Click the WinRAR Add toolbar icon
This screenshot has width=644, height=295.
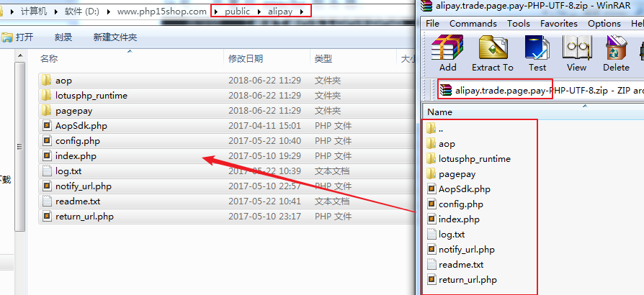coord(447,53)
